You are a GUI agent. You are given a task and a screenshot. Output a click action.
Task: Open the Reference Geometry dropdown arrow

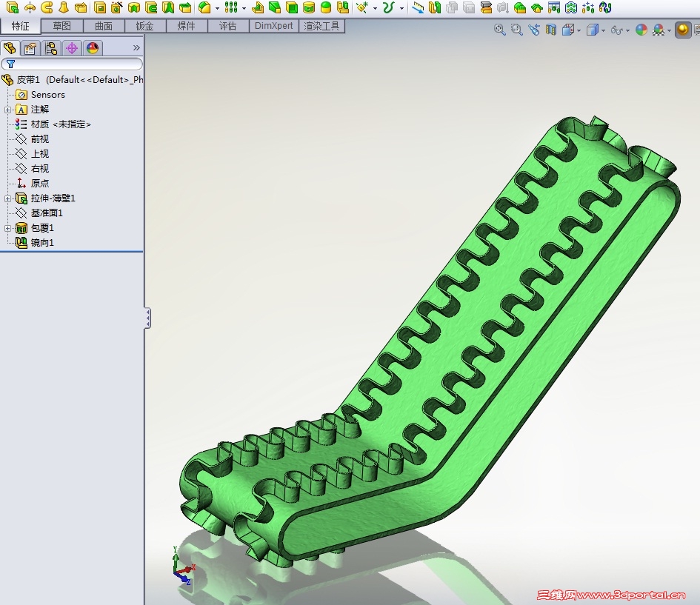pyautogui.click(x=375, y=8)
